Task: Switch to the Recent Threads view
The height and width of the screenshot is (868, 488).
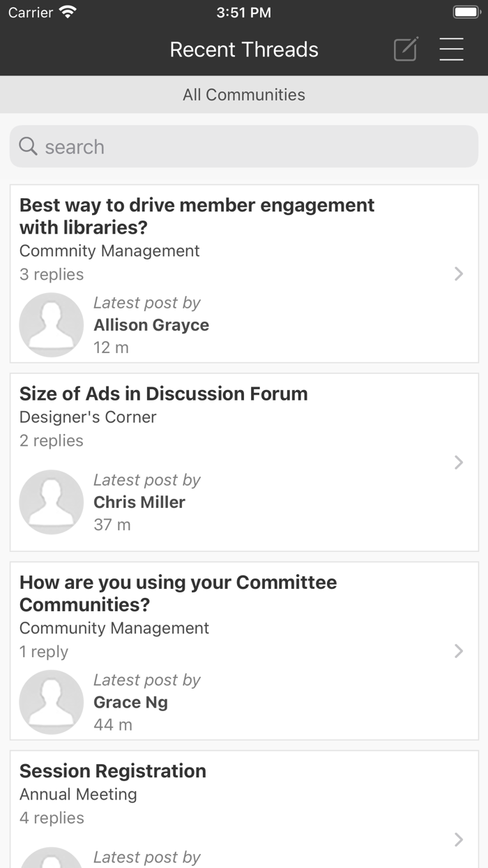Action: (x=244, y=49)
